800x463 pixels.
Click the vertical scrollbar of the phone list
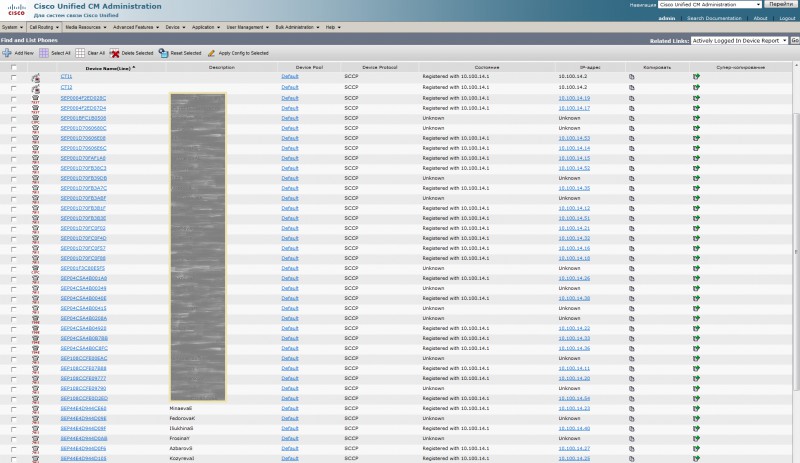[x=797, y=253]
